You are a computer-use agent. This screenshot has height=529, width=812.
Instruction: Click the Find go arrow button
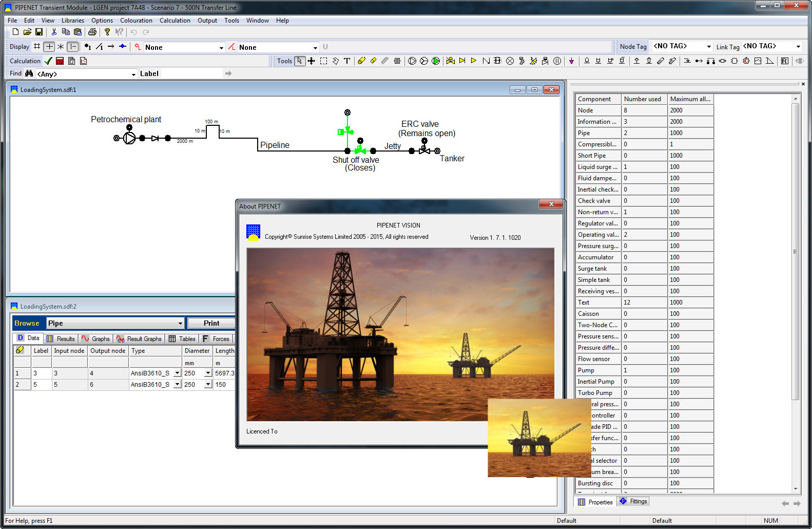tap(228, 73)
